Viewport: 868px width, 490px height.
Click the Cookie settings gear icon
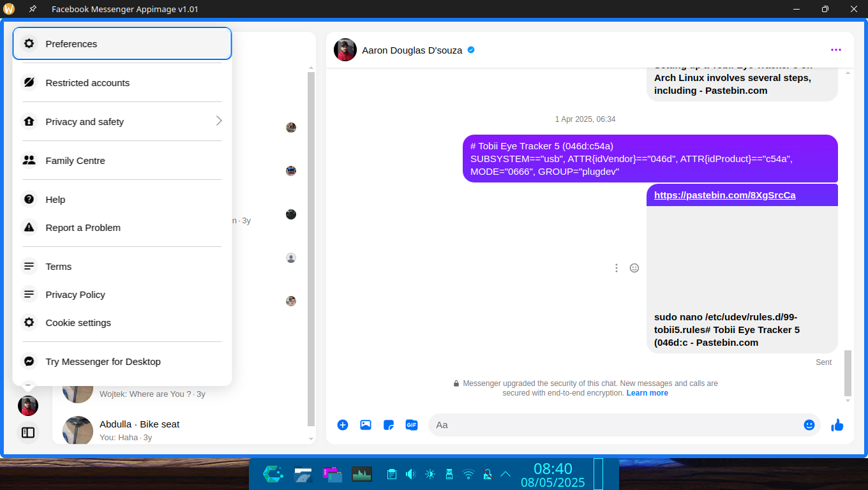point(29,323)
